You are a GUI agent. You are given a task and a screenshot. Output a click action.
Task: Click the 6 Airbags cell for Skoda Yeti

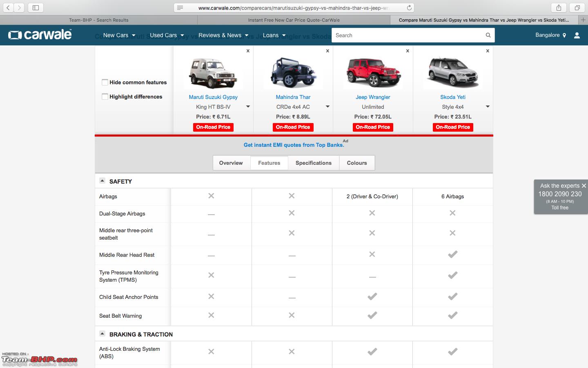[x=452, y=196]
